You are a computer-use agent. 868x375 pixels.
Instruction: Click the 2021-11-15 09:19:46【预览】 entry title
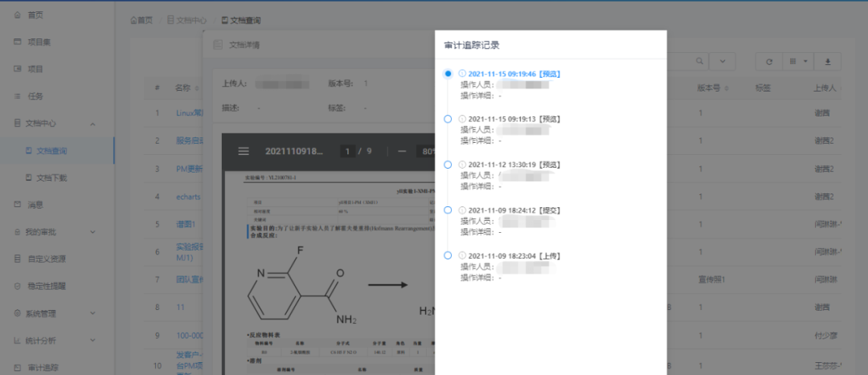(515, 74)
